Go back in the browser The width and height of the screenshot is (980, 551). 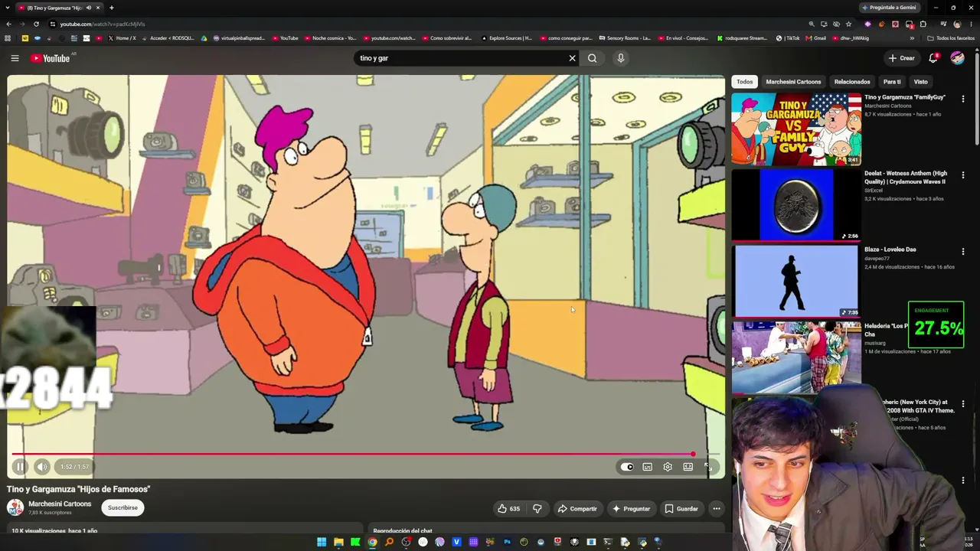pos(8,24)
